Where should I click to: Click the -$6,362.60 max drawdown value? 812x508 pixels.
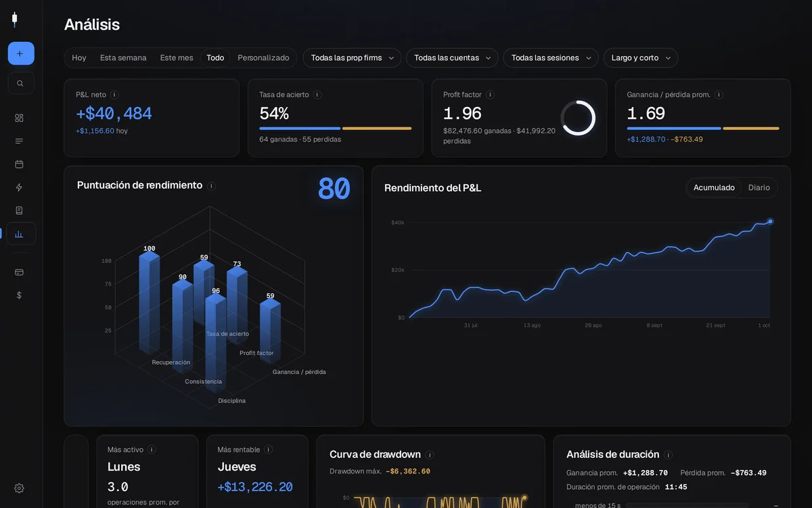point(408,471)
